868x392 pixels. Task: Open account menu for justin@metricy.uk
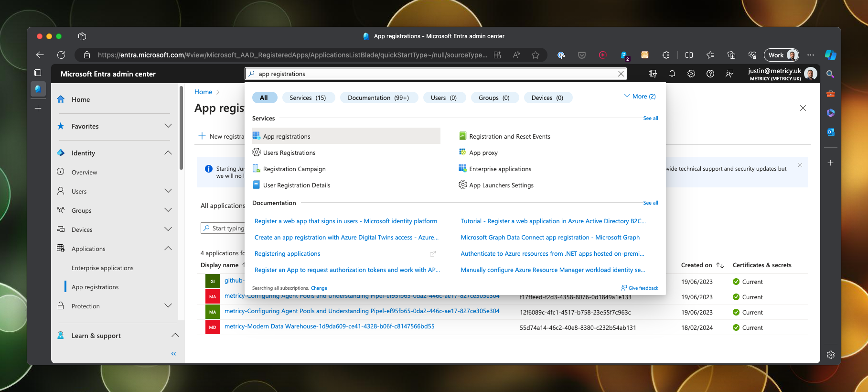pyautogui.click(x=782, y=74)
